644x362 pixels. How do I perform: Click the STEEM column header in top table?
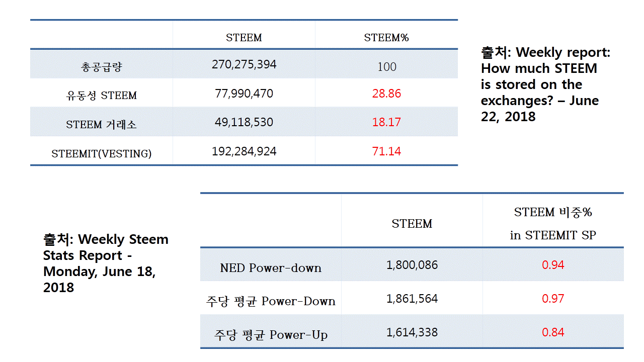(x=244, y=38)
